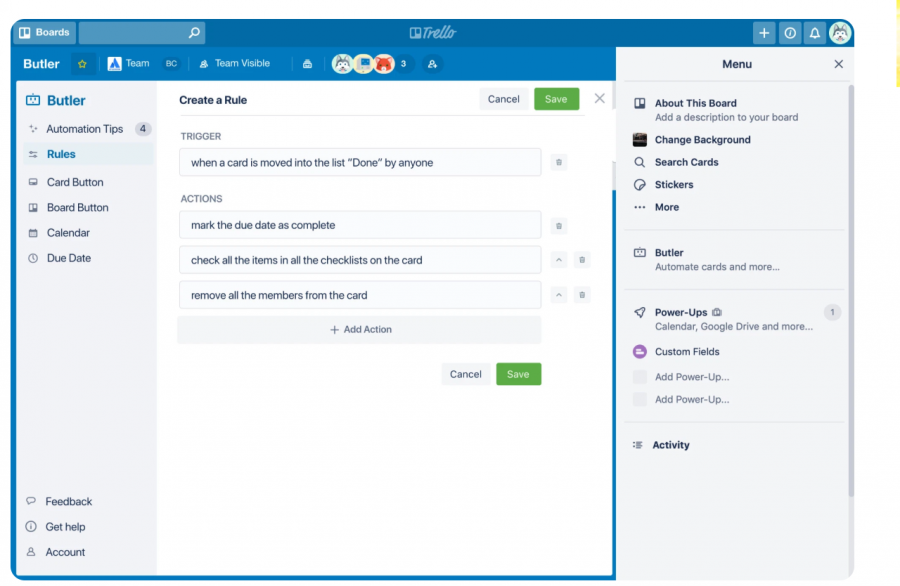900x586 pixels.
Task: Open the information icon in header
Action: (790, 33)
